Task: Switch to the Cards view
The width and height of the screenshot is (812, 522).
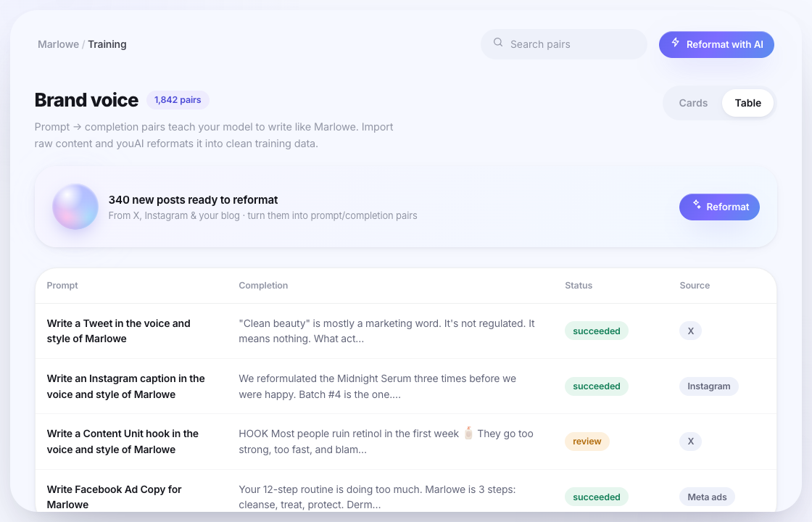Action: click(x=693, y=103)
